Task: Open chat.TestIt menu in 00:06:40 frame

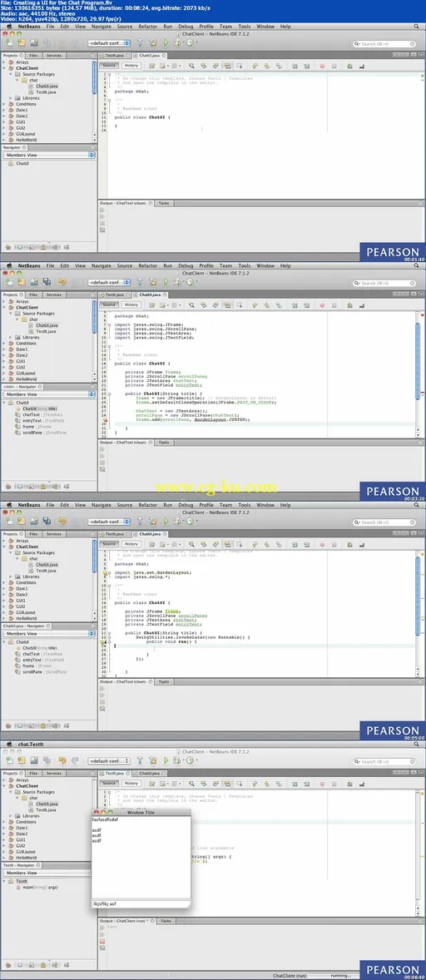Action: (x=29, y=745)
